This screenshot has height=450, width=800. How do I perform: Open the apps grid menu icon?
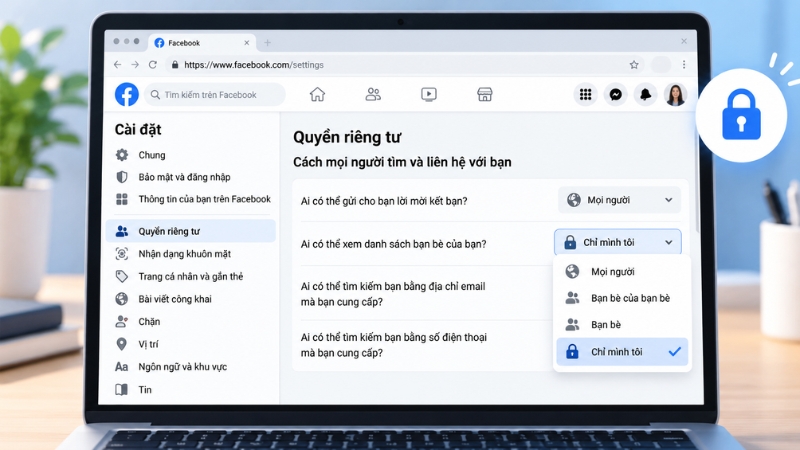(585, 94)
